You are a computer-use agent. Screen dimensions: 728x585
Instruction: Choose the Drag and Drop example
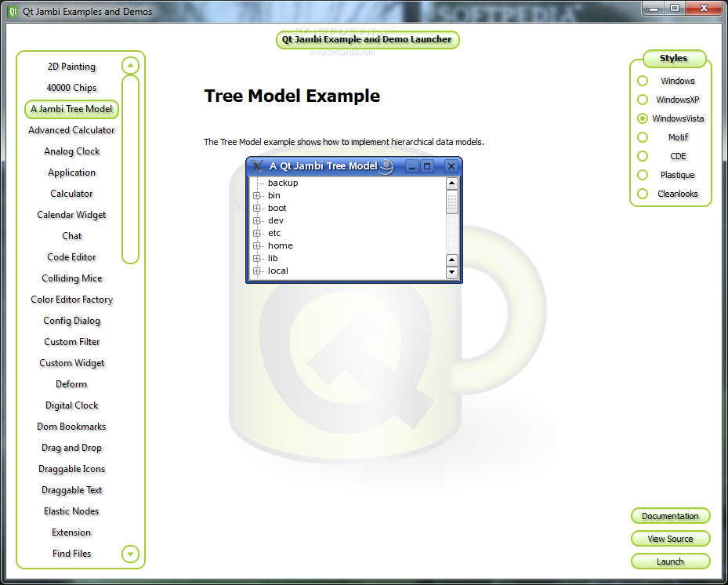coord(71,448)
